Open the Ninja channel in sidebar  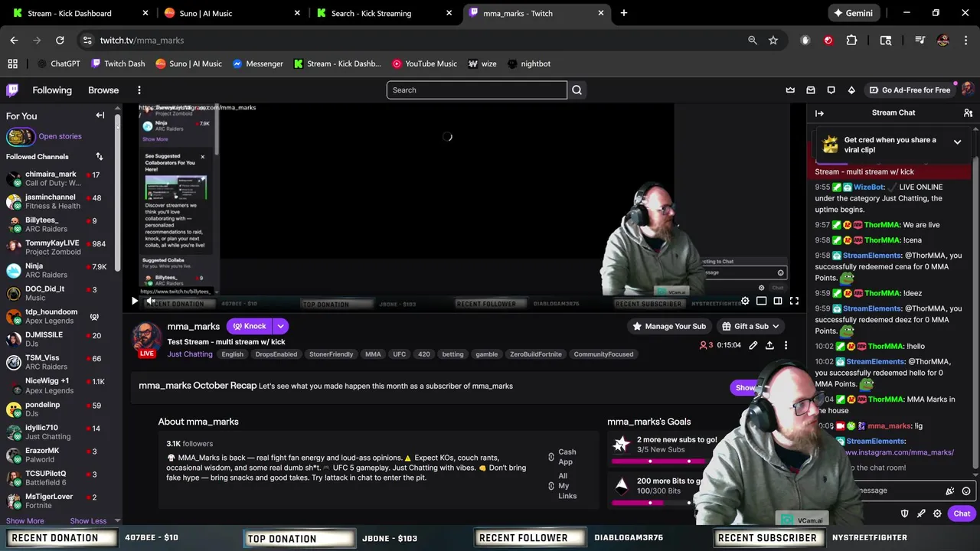60,270
